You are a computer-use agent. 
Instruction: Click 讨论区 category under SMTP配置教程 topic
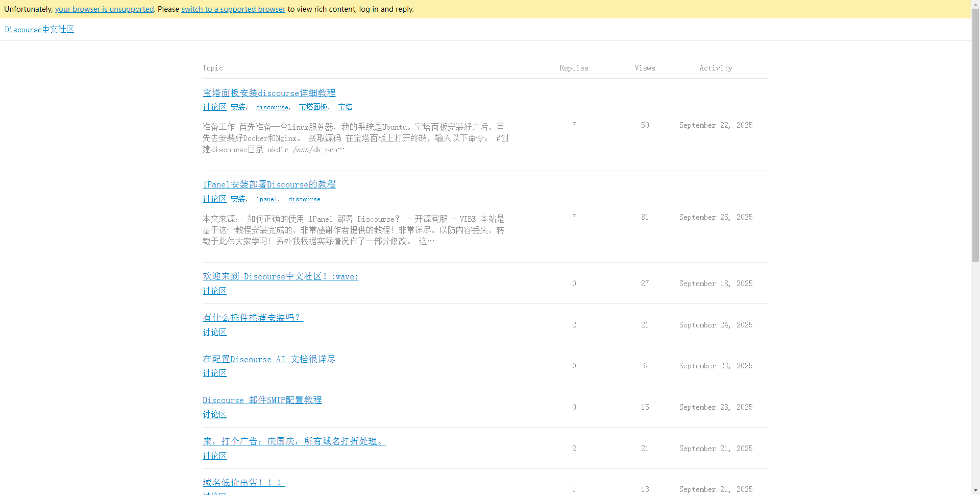point(214,414)
